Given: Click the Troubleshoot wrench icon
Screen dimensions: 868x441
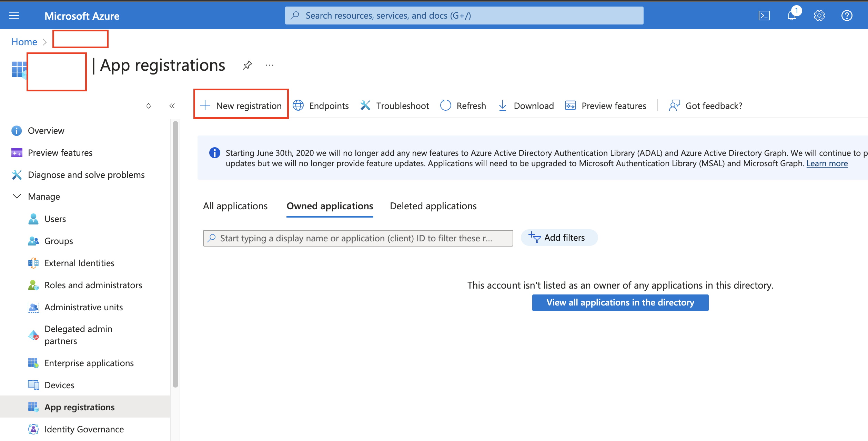Looking at the screenshot, I should click(x=365, y=105).
